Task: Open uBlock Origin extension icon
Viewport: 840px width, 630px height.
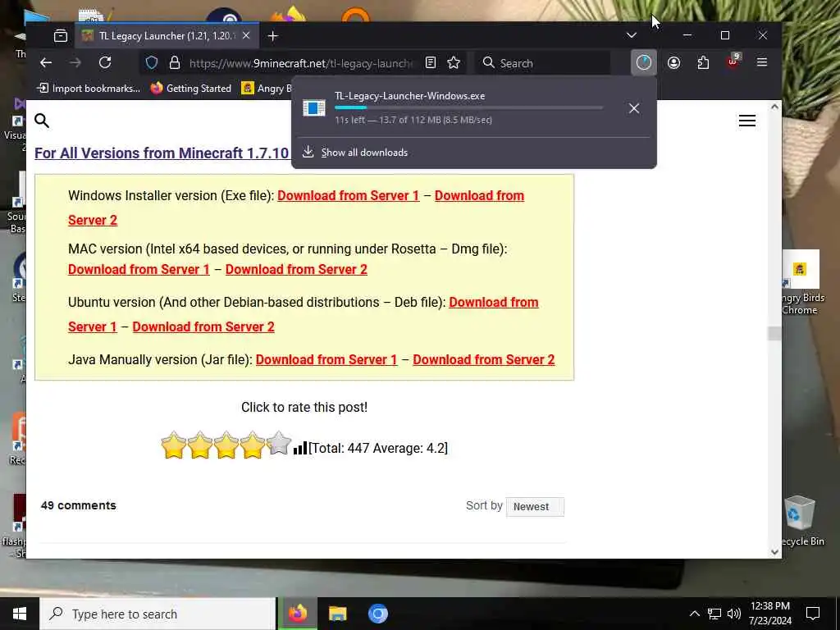Action: pyautogui.click(x=733, y=62)
